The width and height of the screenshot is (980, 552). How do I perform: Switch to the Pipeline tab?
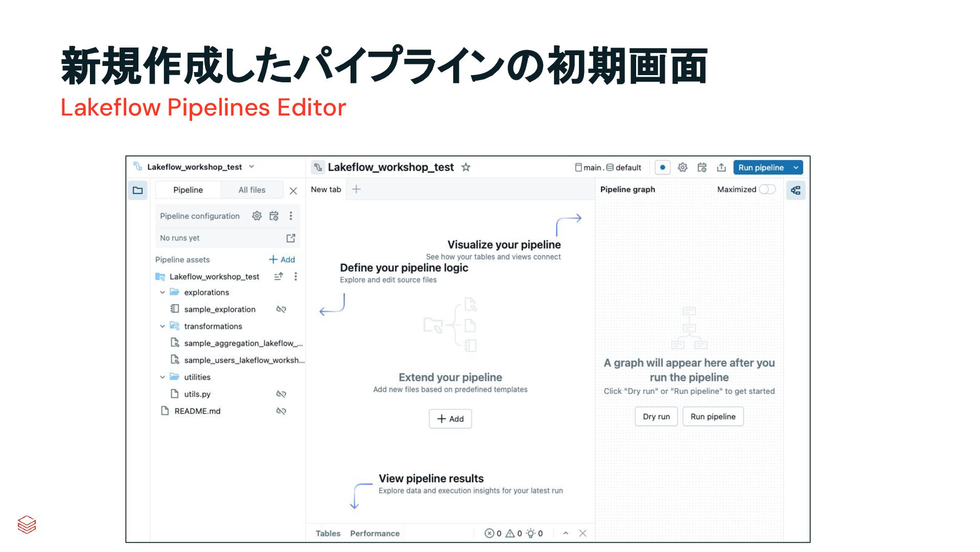tap(188, 190)
